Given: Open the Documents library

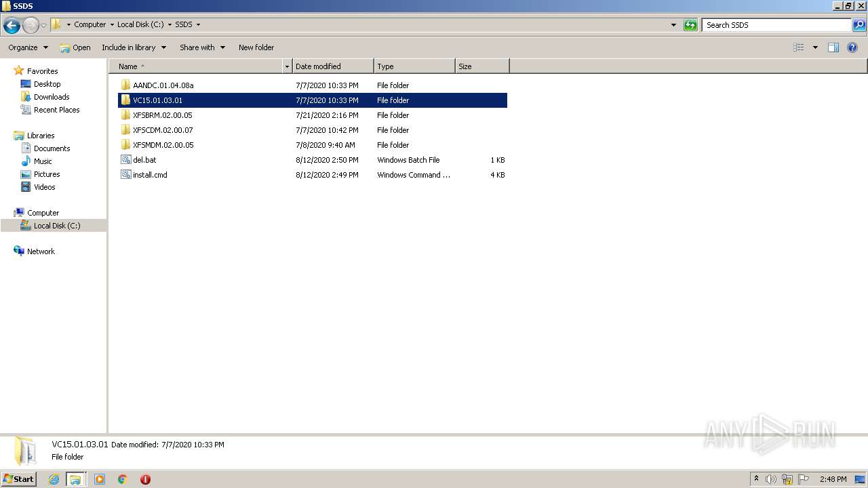Looking at the screenshot, I should 52,148.
